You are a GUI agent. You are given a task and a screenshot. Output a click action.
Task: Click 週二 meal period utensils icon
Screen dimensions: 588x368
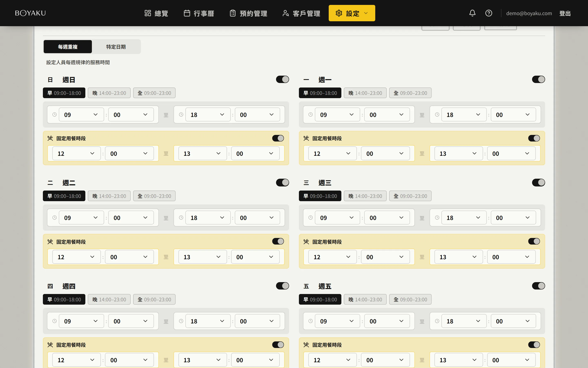click(x=50, y=242)
